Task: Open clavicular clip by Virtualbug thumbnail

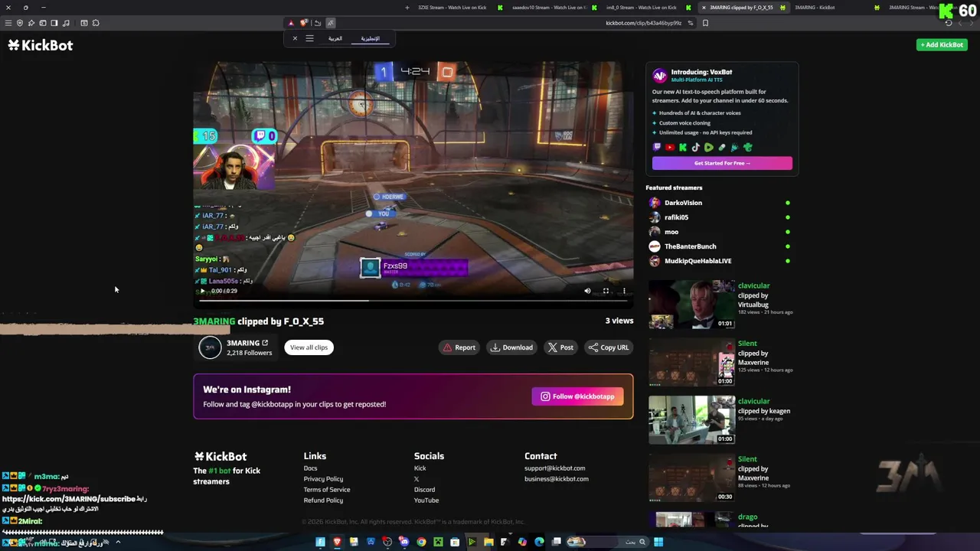Action: pyautogui.click(x=691, y=305)
